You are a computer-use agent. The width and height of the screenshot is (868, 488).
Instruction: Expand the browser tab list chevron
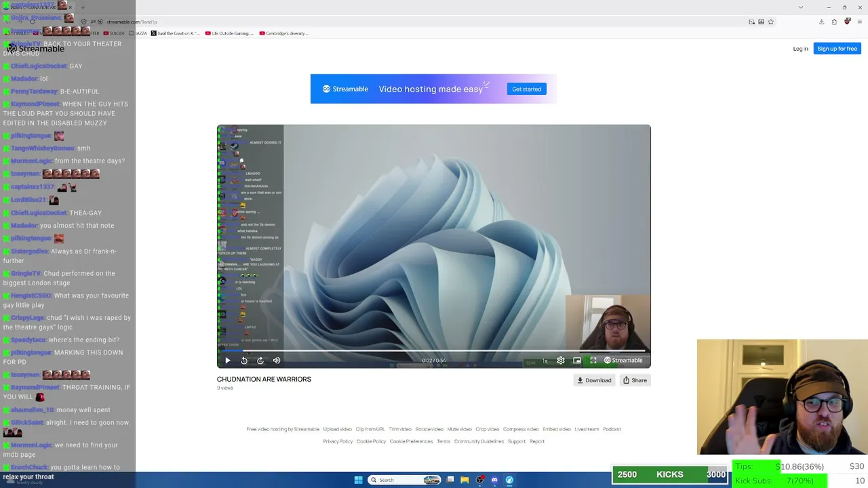coord(800,7)
